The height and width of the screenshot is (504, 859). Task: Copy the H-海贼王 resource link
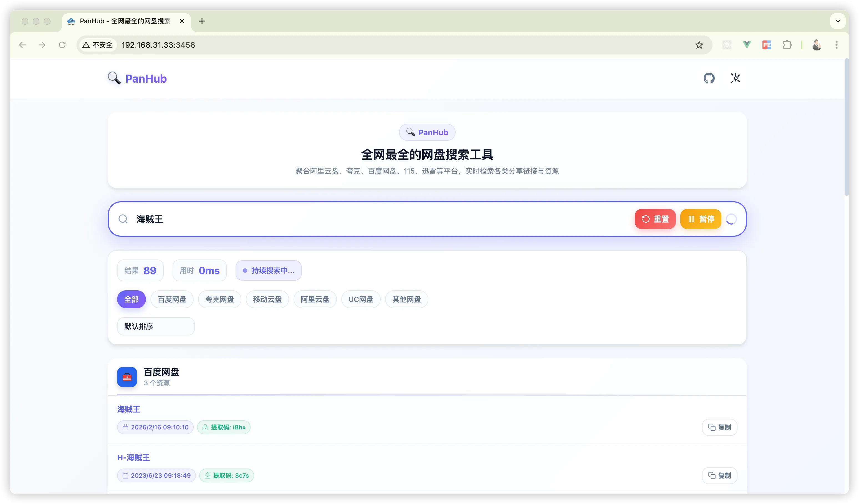click(x=720, y=475)
